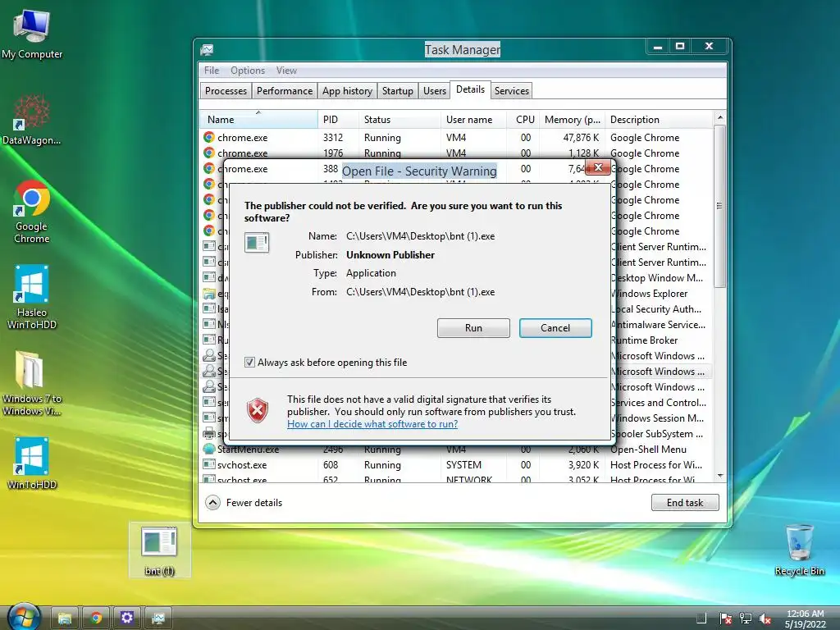Click the scroll up arrow of the process list

coord(720,117)
